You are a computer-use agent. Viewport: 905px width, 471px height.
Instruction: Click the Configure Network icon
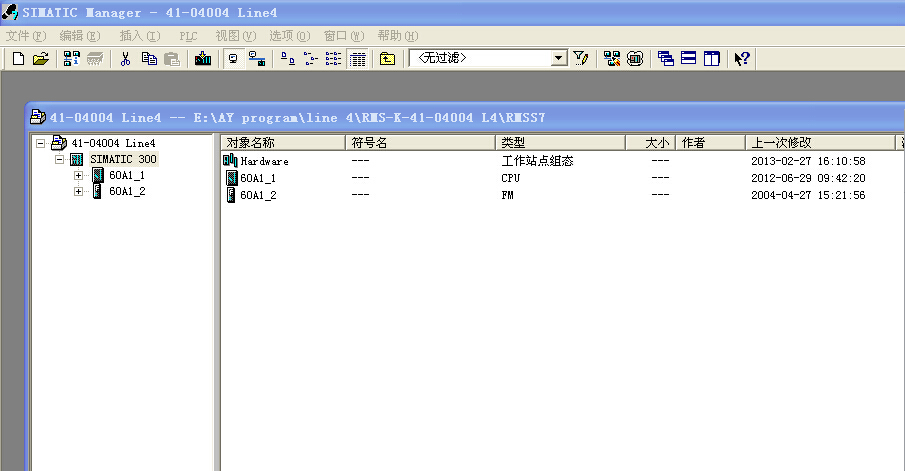612,58
